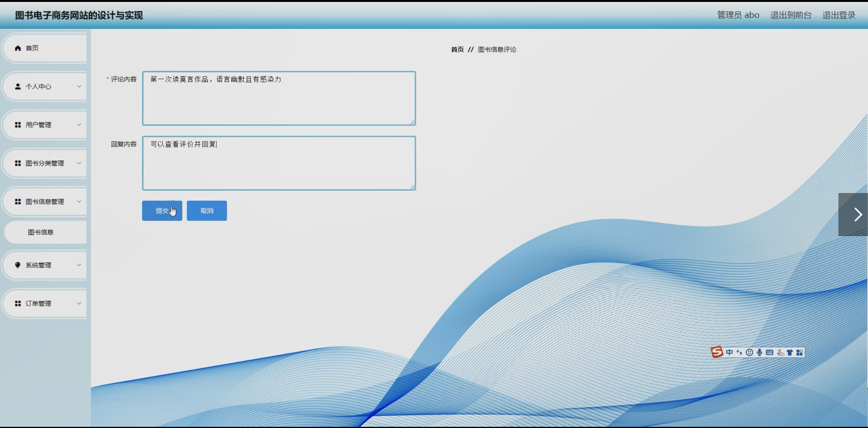Image resolution: width=868 pixels, height=428 pixels.
Task: Collapse the 图书信息管理 chevron
Action: point(79,202)
